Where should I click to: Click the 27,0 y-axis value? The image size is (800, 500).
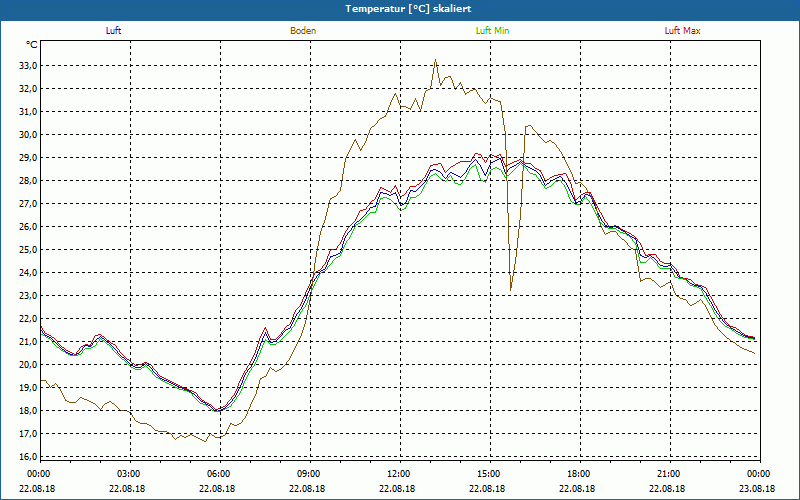pos(28,204)
